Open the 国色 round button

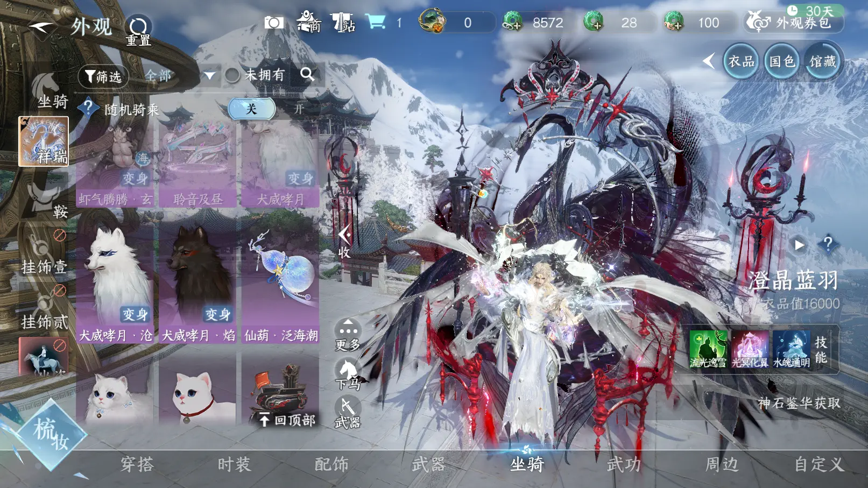[782, 61]
